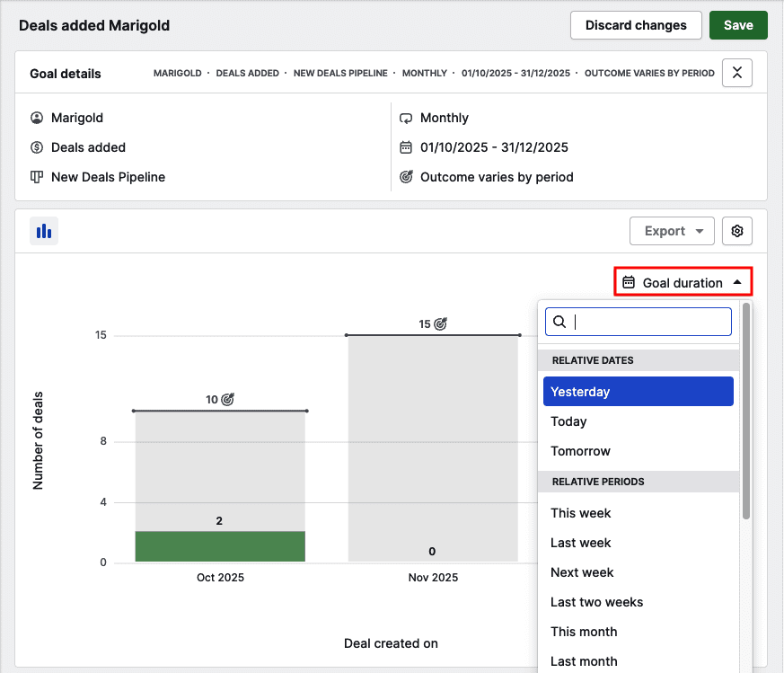Open chart settings gear icon
Image resolution: width=784 pixels, height=673 pixels.
(x=737, y=231)
